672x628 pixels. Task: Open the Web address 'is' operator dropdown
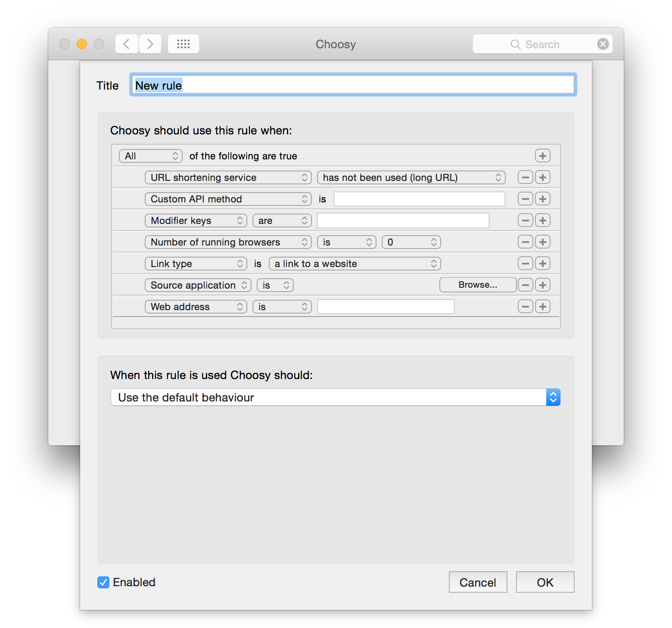point(282,307)
